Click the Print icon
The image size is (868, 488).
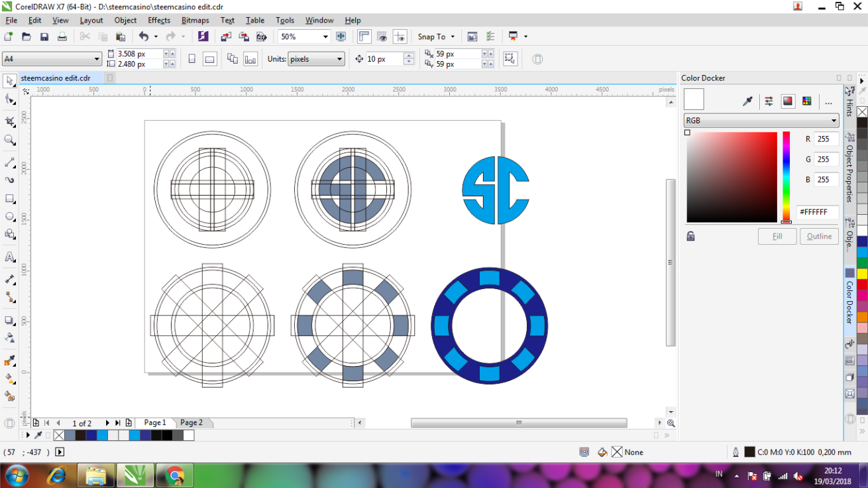[62, 36]
